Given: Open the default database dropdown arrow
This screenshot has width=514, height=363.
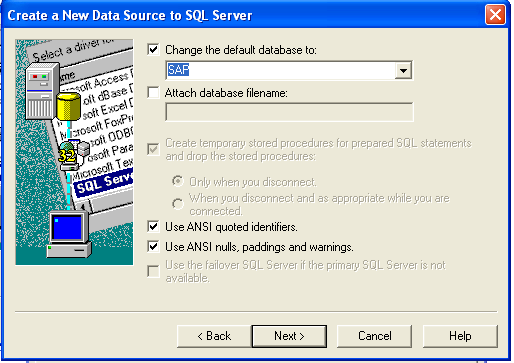Looking at the screenshot, I should [403, 70].
